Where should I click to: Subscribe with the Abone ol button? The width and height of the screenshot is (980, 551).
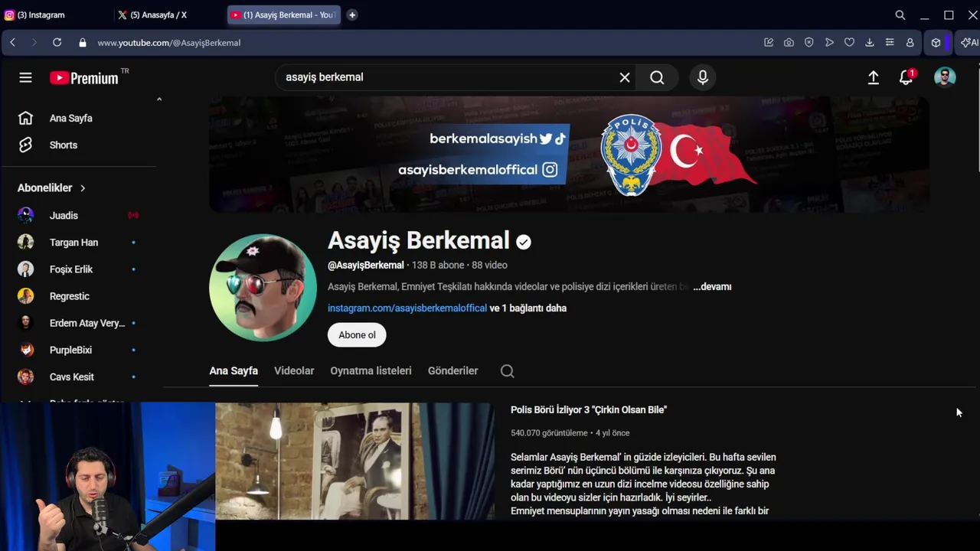point(357,335)
